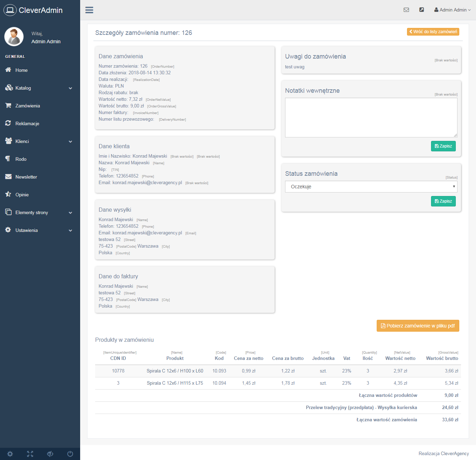
Task: Save internal notes with the Zapisz button
Action: coord(443,146)
